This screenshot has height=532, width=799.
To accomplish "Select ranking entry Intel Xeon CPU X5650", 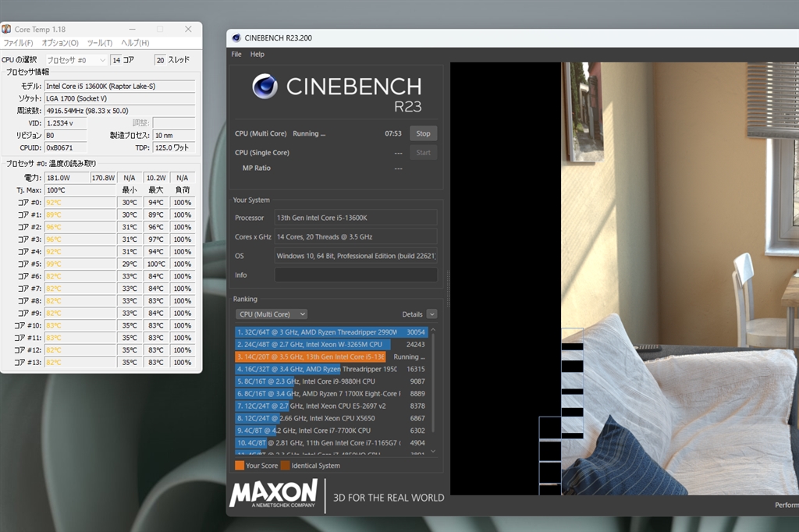I will 331,418.
